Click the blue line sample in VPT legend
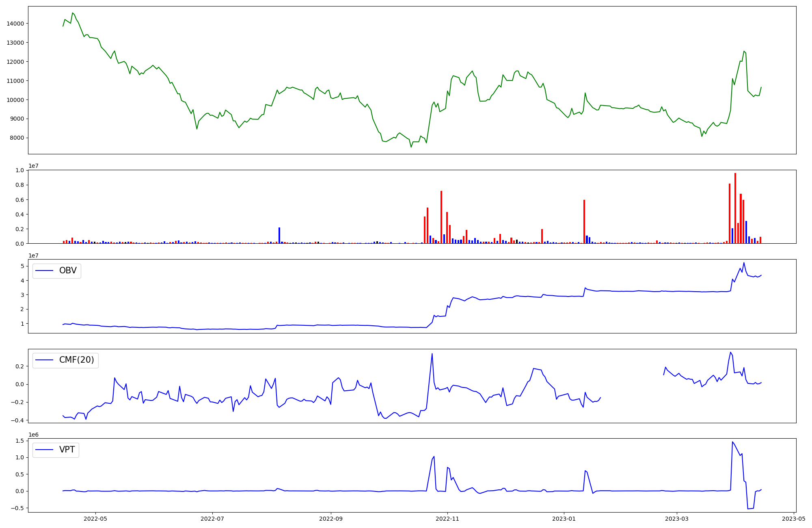 pos(45,450)
